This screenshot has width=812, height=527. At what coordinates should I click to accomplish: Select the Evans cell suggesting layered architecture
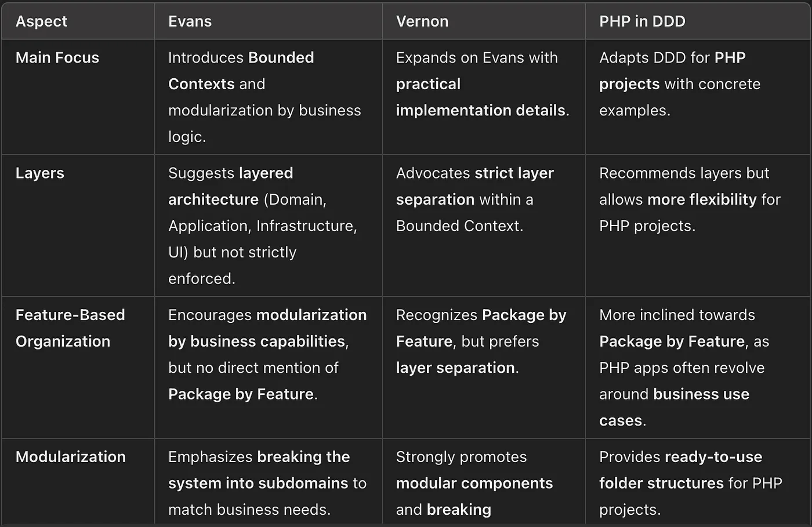click(268, 226)
